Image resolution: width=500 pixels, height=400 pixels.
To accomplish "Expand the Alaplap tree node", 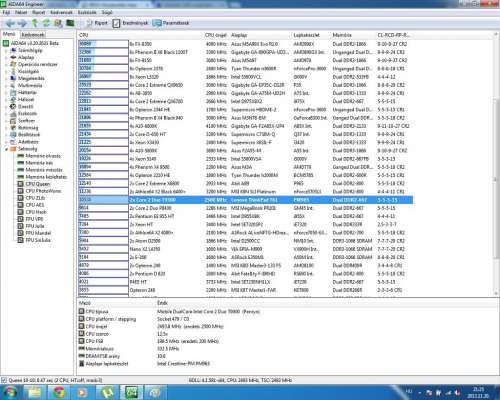I will click(x=6, y=57).
